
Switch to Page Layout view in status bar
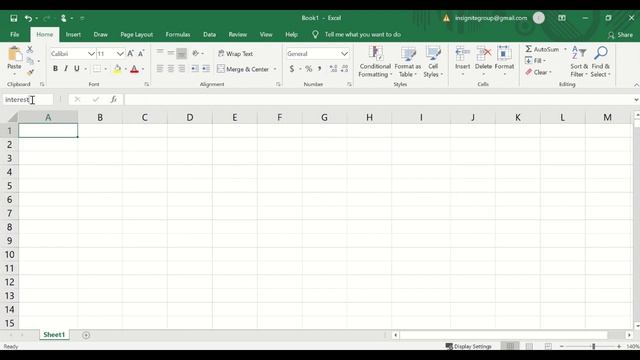[529, 346]
